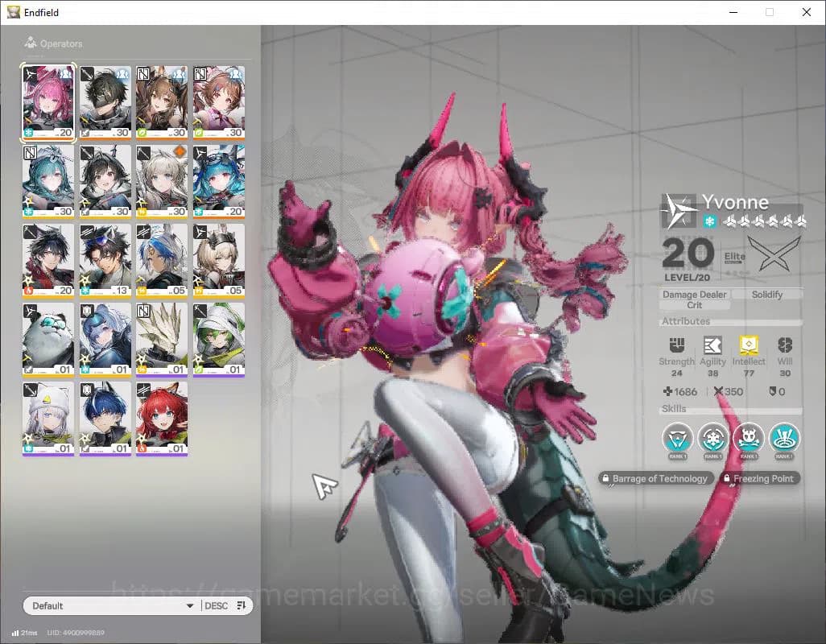Close the Endfield window
The image size is (826, 644).
[x=807, y=12]
